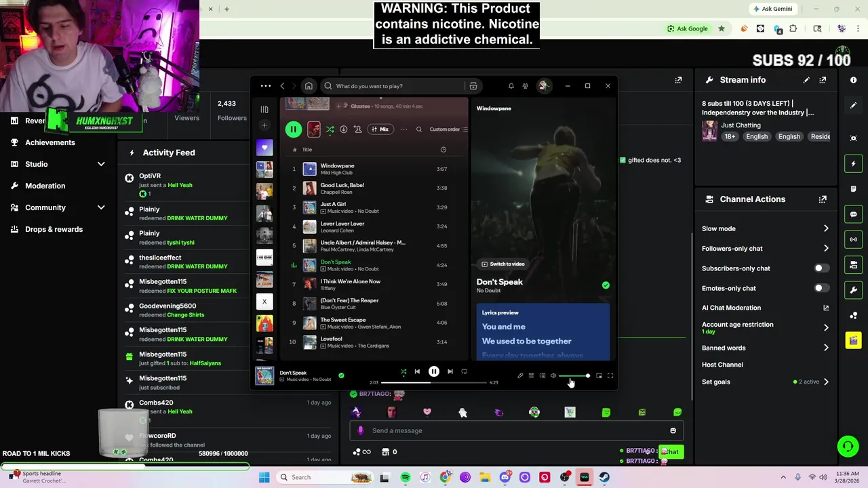Open Drops & rewards

point(54,229)
